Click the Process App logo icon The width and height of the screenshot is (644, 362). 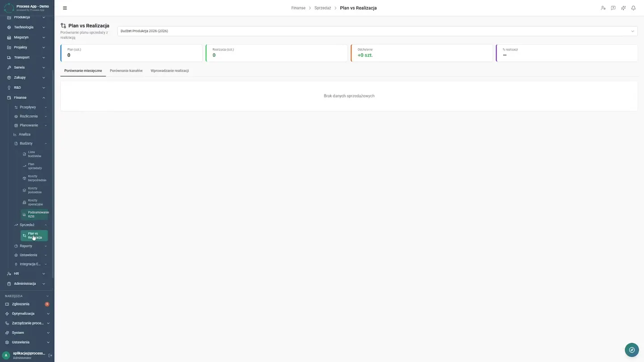9,8
